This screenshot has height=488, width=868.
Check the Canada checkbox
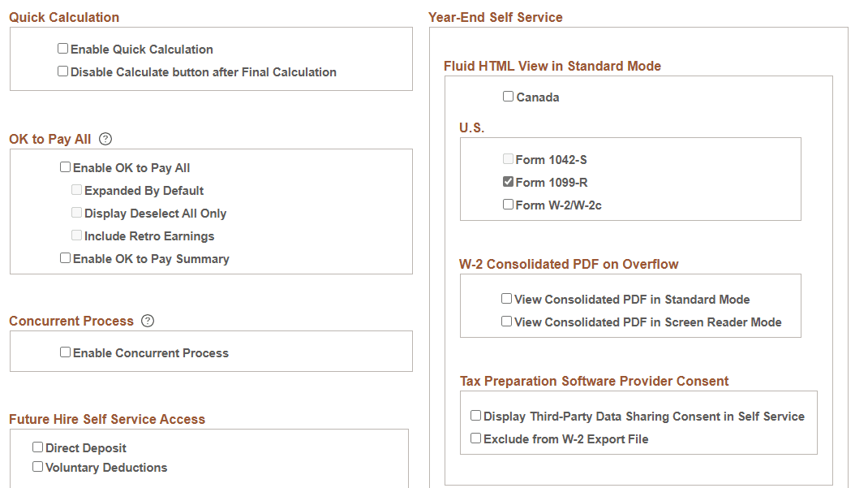[508, 96]
